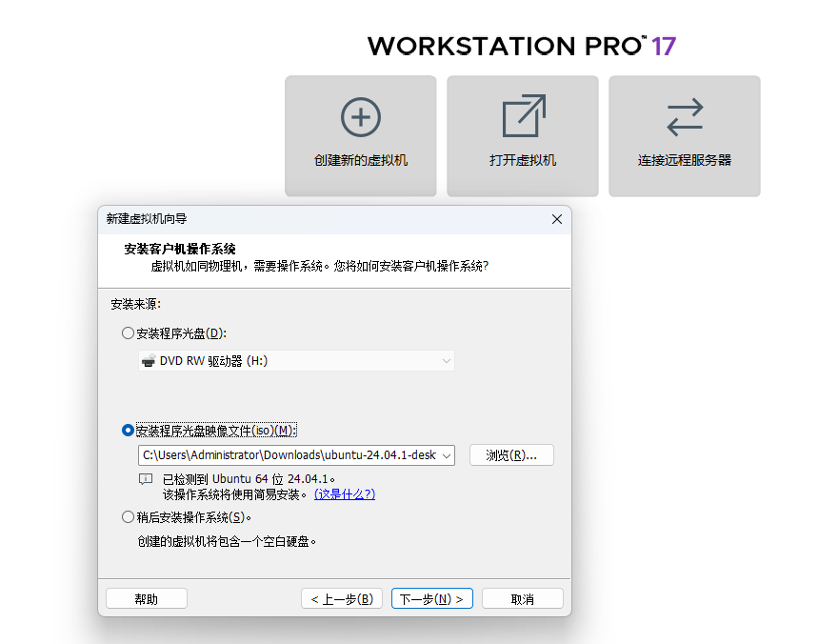Click the 安装来源 label

[136, 304]
